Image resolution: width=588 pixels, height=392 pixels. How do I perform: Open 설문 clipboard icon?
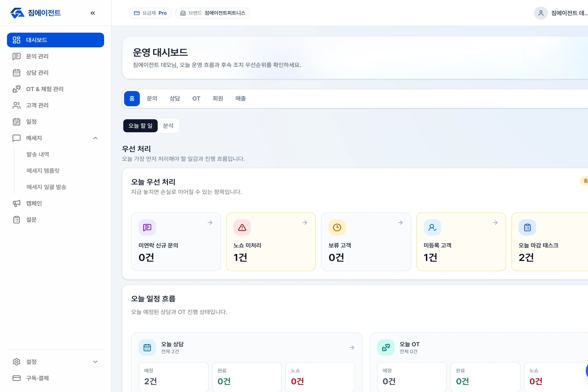[x=17, y=220]
